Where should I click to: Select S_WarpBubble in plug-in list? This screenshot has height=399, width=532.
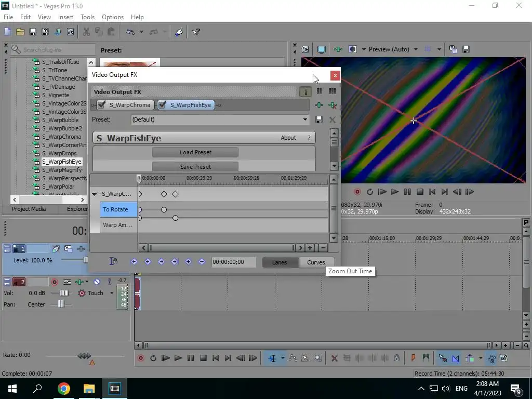coord(60,120)
